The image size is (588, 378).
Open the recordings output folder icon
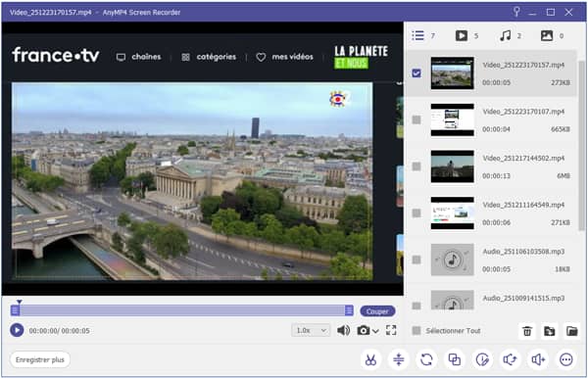click(x=572, y=331)
